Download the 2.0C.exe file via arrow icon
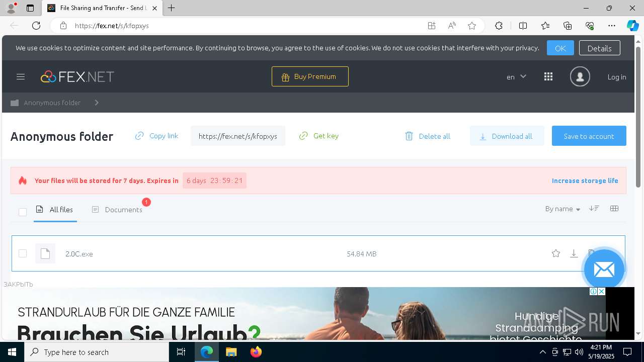 click(574, 253)
